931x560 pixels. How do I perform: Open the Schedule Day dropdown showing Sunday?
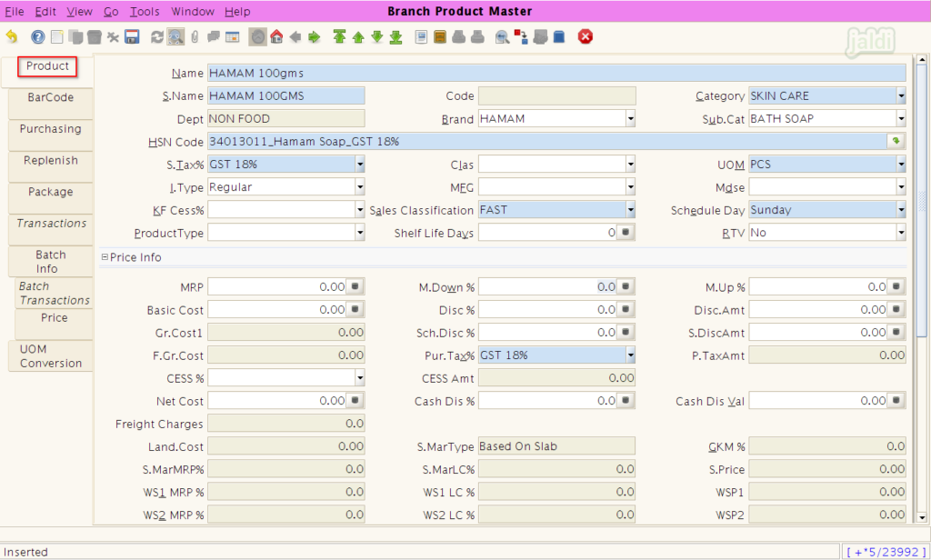901,210
